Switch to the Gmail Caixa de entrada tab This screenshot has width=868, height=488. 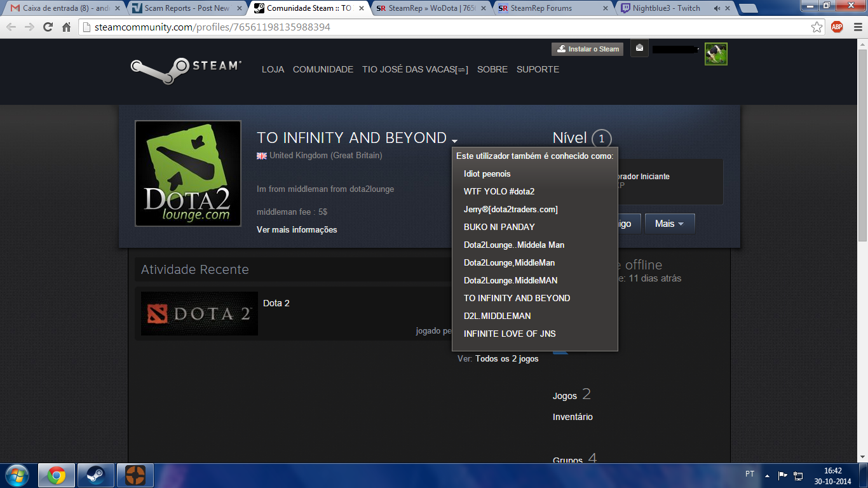coord(62,8)
